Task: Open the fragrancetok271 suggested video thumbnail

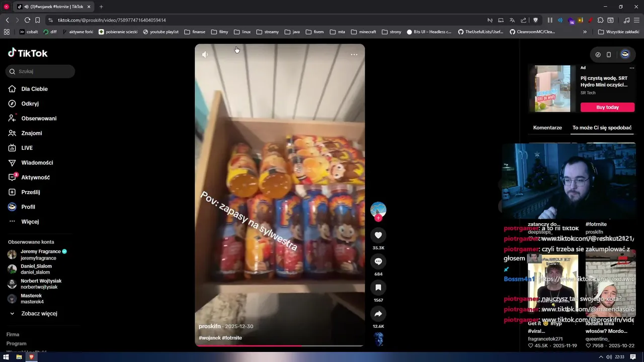Action: 553,286
